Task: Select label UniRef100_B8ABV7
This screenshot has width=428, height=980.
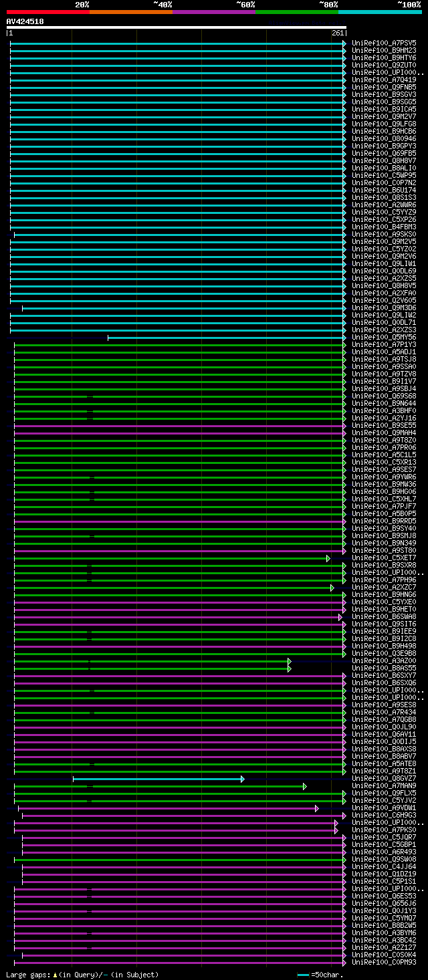Action: [384, 756]
